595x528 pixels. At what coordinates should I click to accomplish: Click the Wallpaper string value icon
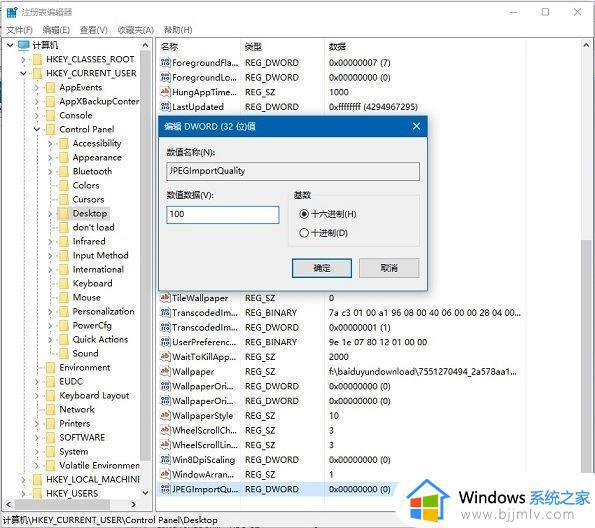(x=165, y=371)
